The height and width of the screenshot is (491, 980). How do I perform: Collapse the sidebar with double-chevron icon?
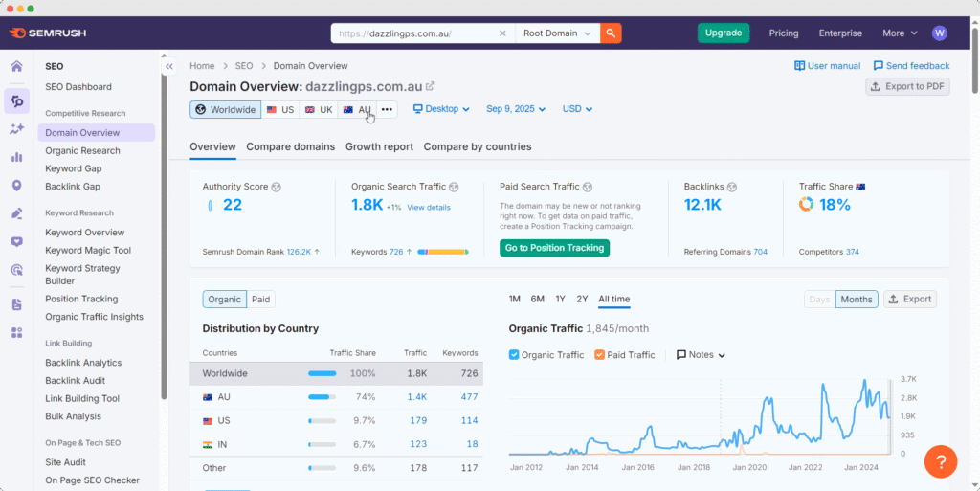point(169,67)
